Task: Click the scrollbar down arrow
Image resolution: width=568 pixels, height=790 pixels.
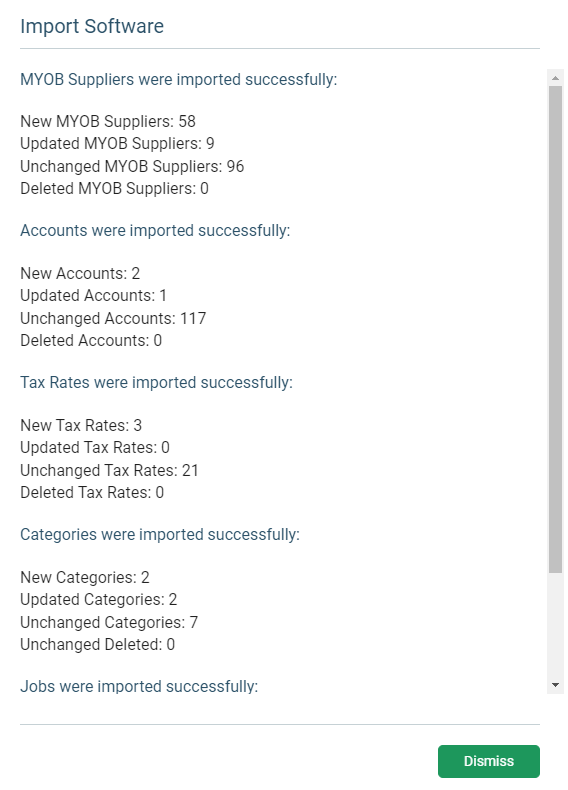Action: tap(555, 685)
